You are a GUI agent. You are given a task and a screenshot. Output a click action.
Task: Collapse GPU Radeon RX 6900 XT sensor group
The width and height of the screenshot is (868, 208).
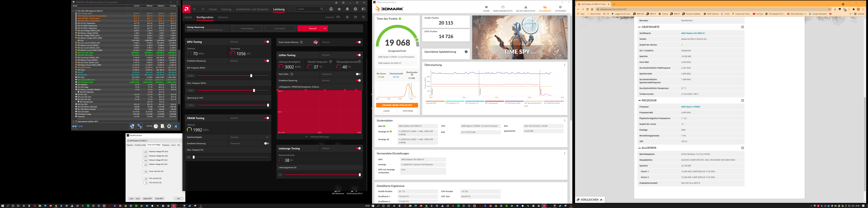click(73, 11)
